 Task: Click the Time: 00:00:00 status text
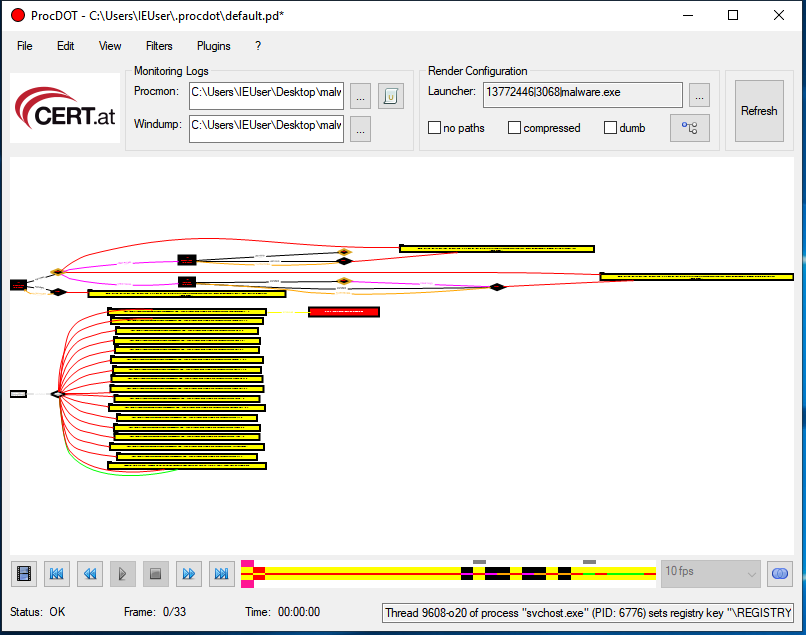[282, 612]
